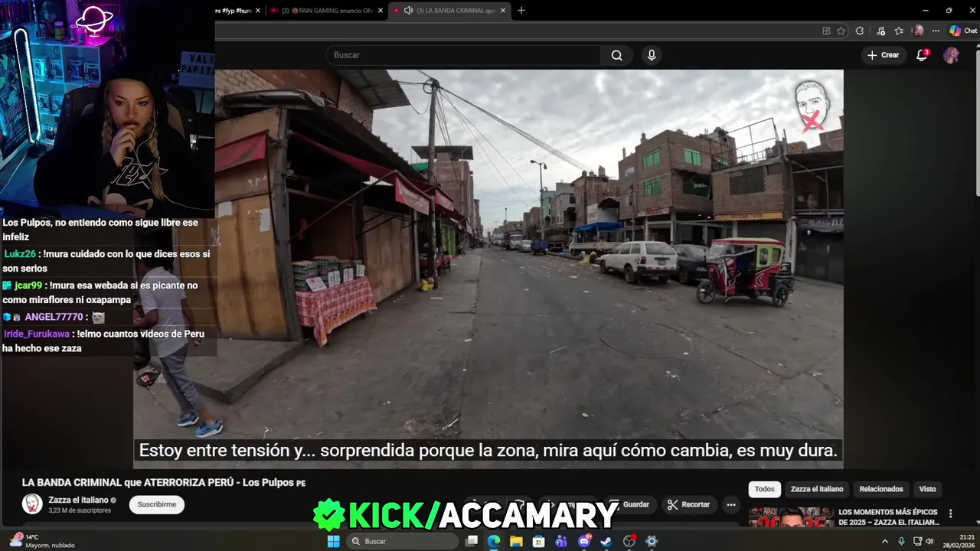Open Copilot Chat button
980x551 pixels.
point(963,31)
